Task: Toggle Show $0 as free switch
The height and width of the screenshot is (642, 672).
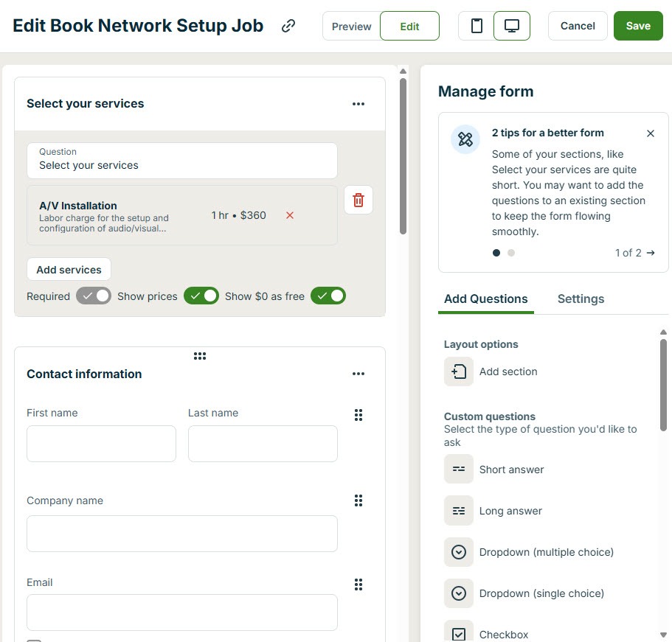Action: [x=328, y=296]
